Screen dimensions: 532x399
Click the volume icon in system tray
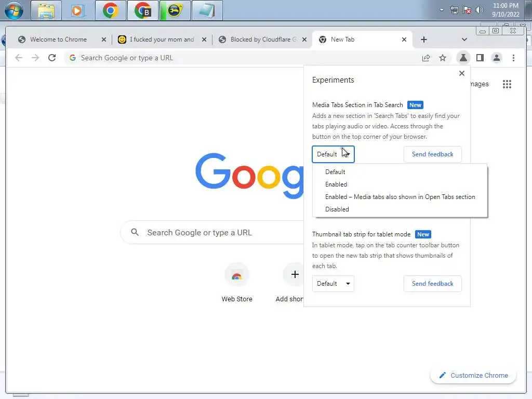[480, 10]
